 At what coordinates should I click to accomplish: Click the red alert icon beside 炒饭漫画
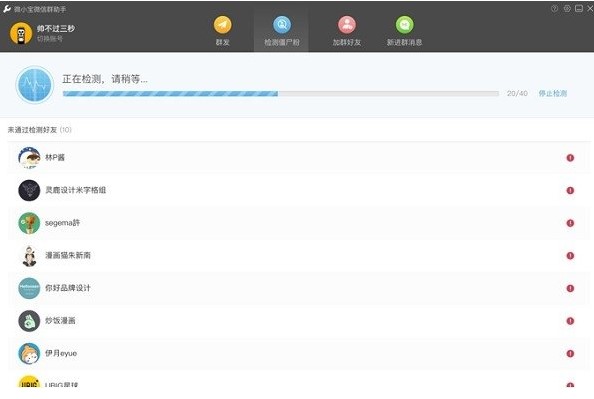[570, 321]
